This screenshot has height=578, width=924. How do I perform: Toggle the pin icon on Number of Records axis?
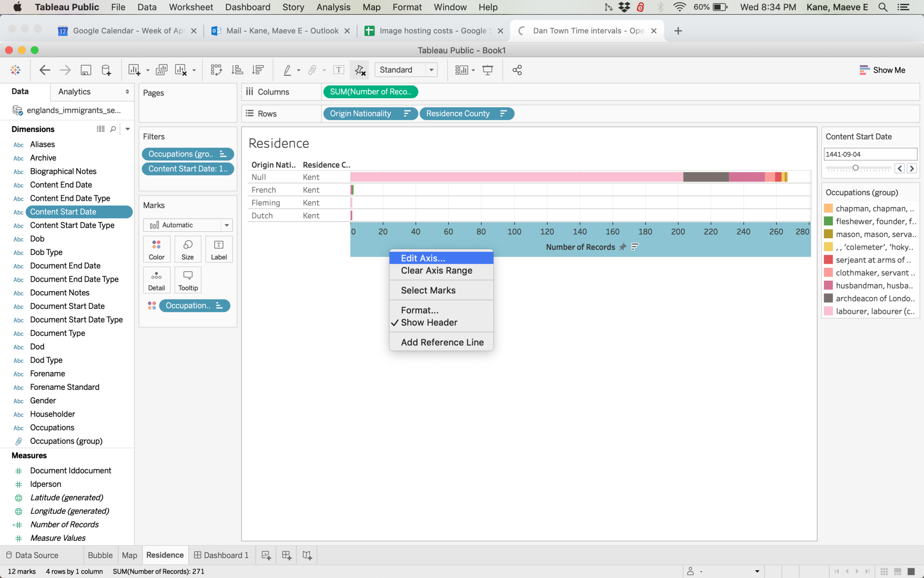623,247
